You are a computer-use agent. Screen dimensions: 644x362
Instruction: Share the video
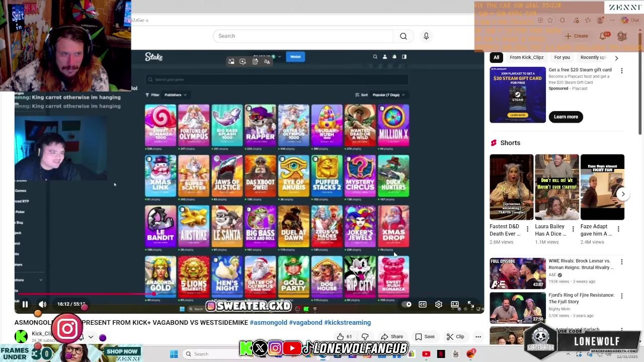tap(392, 337)
